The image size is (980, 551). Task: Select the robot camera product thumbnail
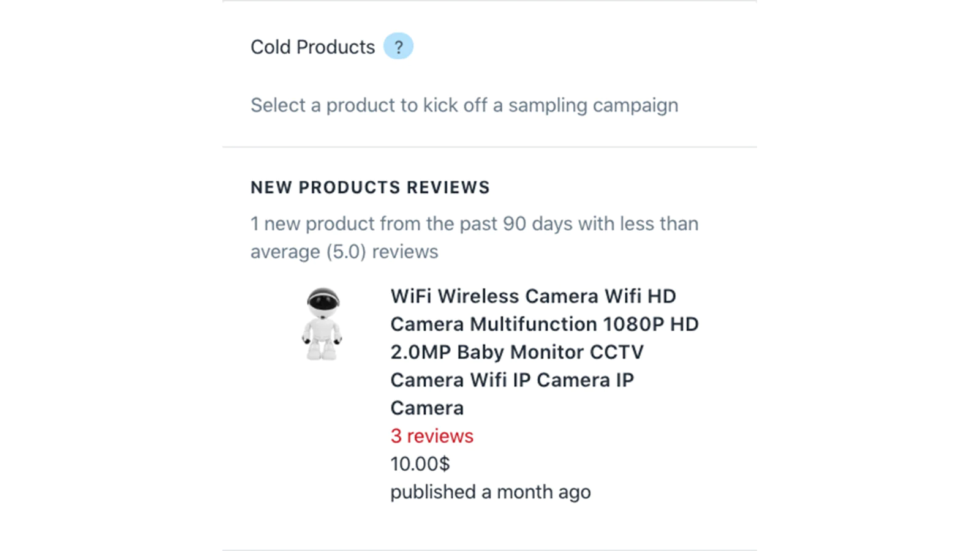322,324
